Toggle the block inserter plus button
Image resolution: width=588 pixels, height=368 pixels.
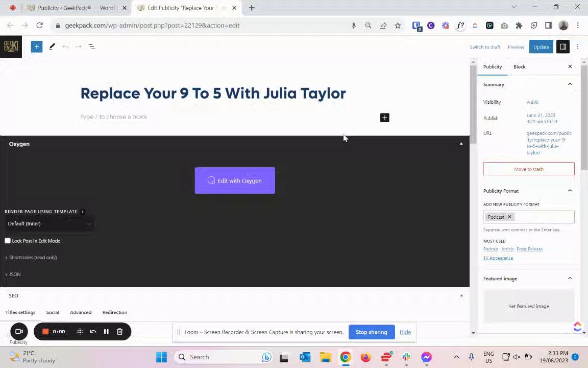coord(36,47)
